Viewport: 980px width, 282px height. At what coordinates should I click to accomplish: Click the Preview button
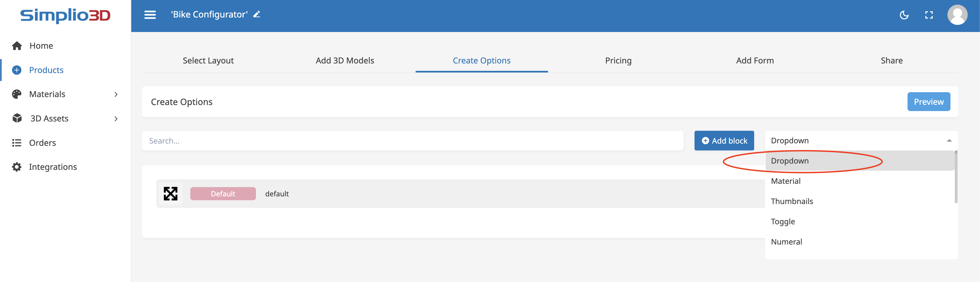click(928, 102)
